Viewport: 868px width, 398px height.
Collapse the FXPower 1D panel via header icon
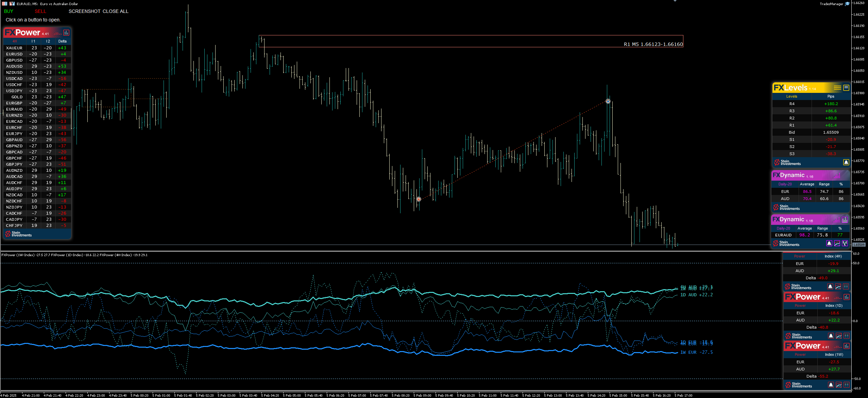click(x=847, y=297)
